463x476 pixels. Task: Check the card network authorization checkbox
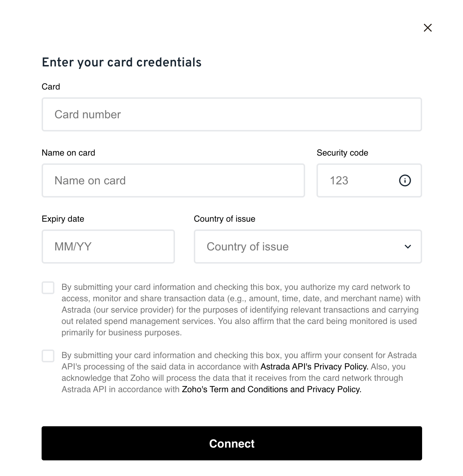click(x=48, y=288)
